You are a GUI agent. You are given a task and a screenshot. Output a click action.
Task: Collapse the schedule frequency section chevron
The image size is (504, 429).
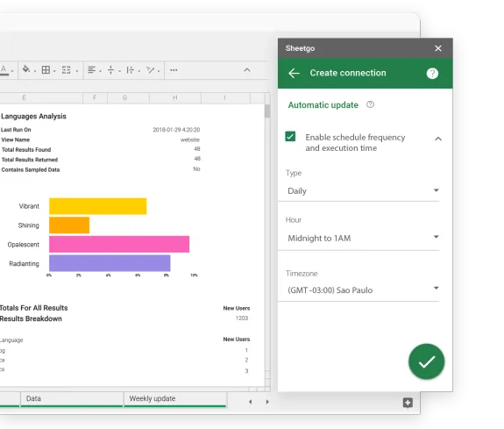(x=438, y=139)
